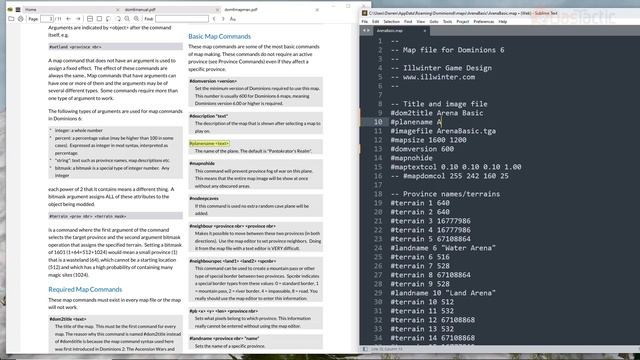The width and height of the screenshot is (640, 360).
Task: Open the Find menu in Sublime Text
Action: [x=408, y=22]
